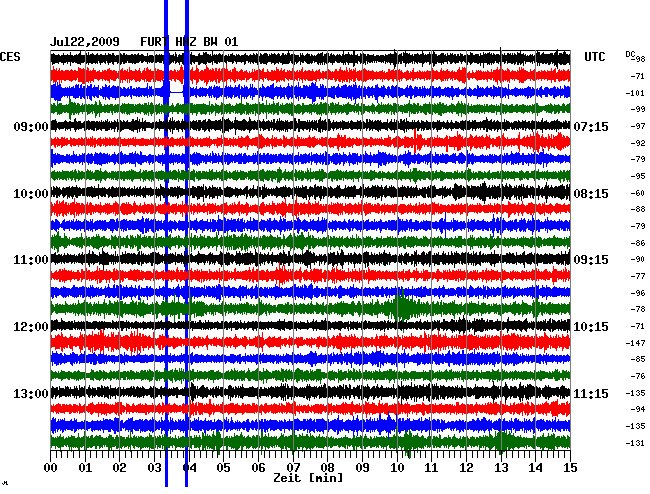Click green trace burst near minute 10, DC -78 row
This screenshot has height=494, width=650.
[405, 307]
